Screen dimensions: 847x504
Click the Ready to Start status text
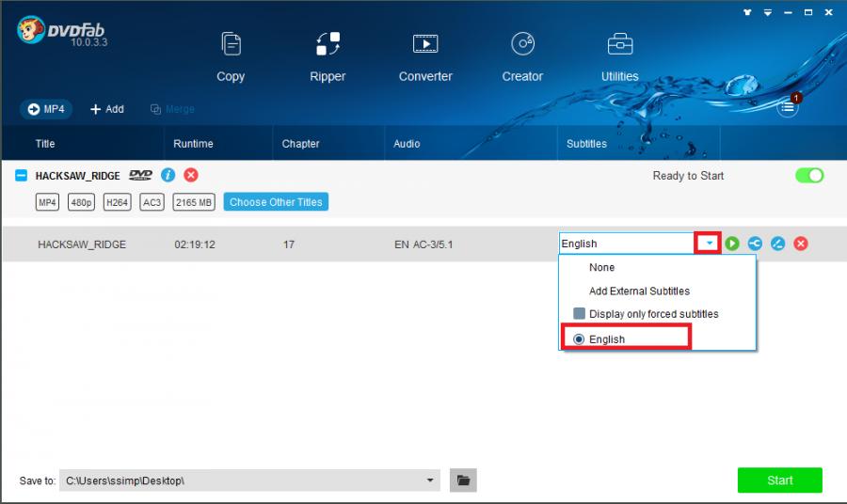(x=688, y=176)
